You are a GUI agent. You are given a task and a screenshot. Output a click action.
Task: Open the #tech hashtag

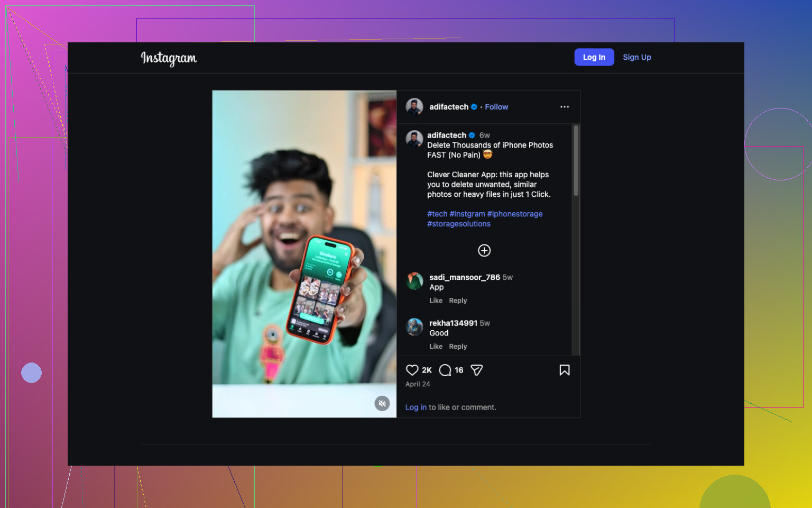[x=437, y=214]
